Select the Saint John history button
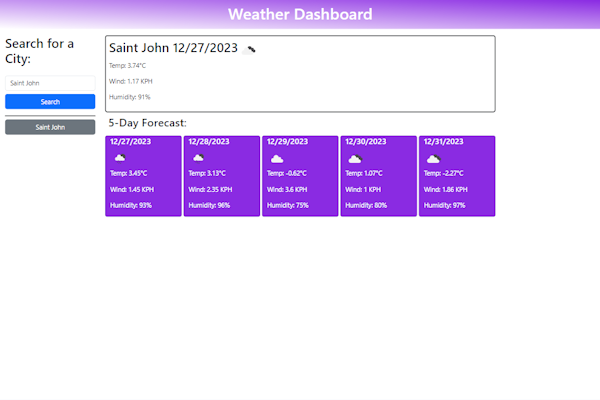Image resolution: width=600 pixels, height=400 pixels. click(x=50, y=127)
